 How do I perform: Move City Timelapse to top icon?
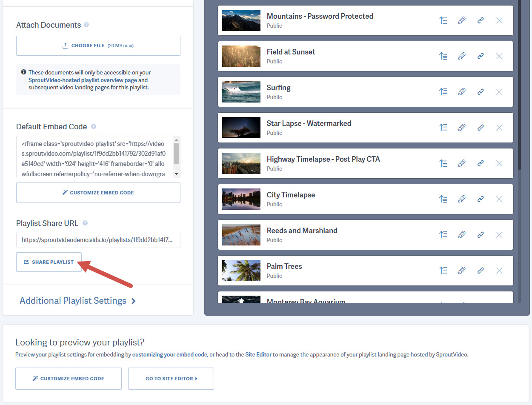click(443, 199)
